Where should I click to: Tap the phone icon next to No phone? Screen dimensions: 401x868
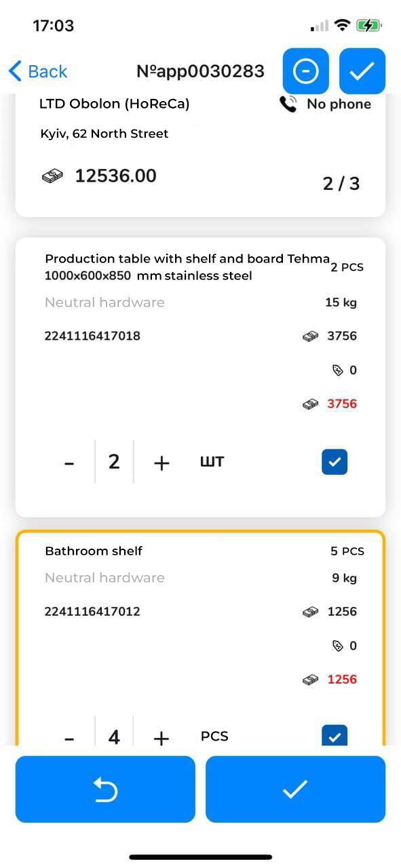tap(288, 104)
